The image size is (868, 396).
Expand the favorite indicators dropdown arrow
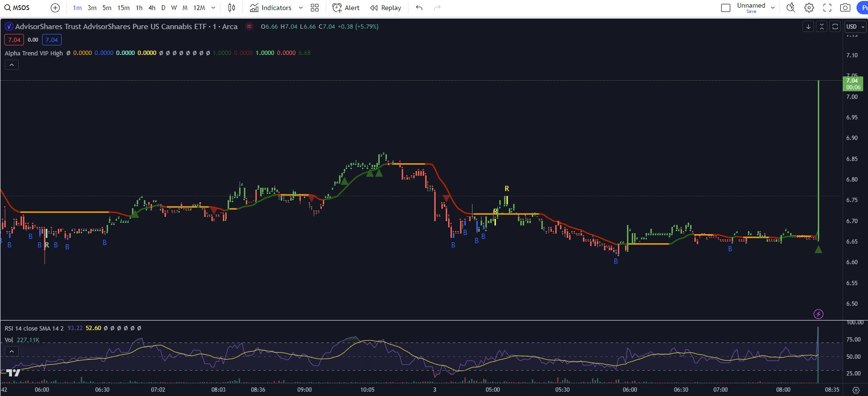(300, 8)
